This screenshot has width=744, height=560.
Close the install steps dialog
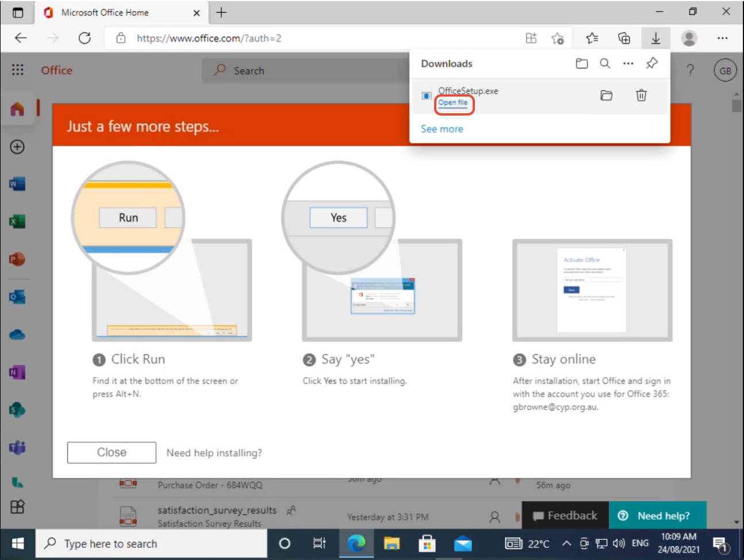point(112,452)
